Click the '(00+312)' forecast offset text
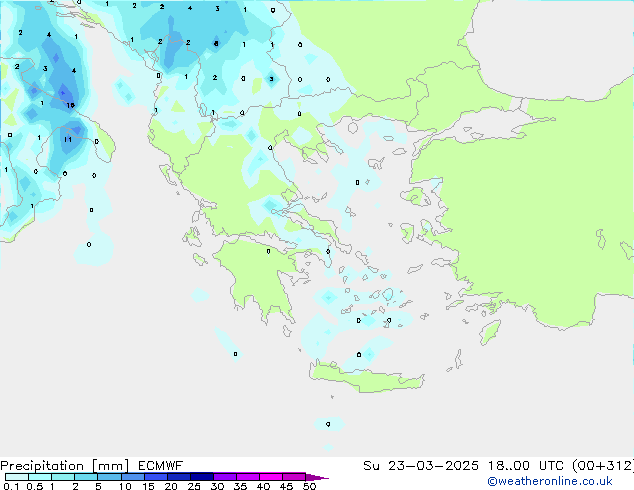Screen dimensions: 634x490 (603, 466)
